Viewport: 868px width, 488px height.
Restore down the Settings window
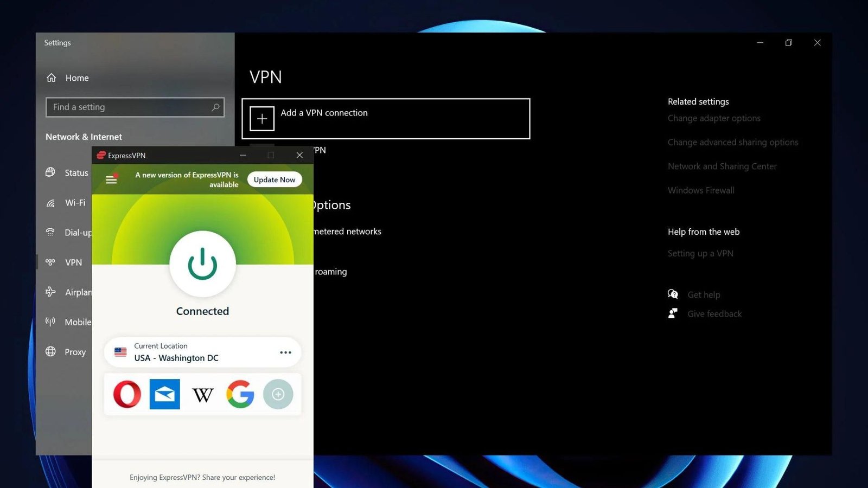[789, 43]
